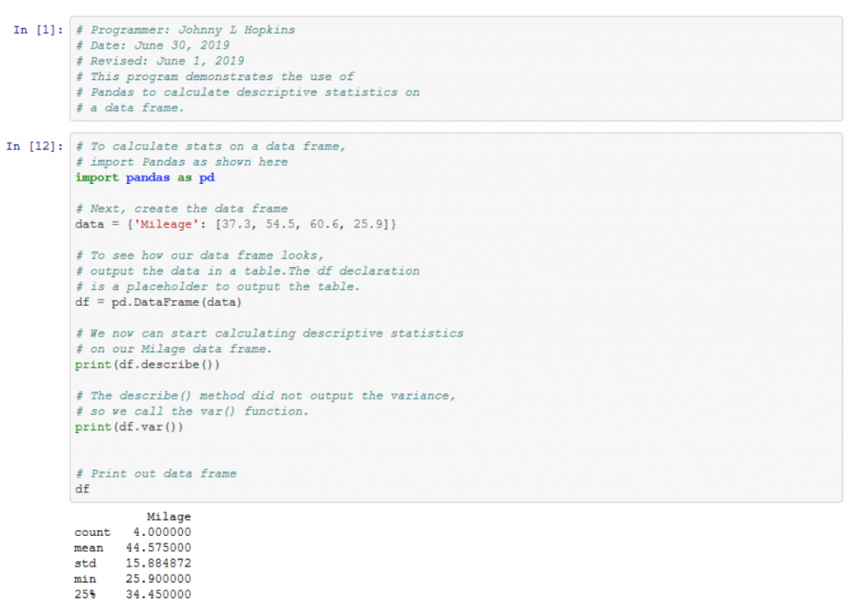Click the mean value 44.575000 in output

point(158,548)
